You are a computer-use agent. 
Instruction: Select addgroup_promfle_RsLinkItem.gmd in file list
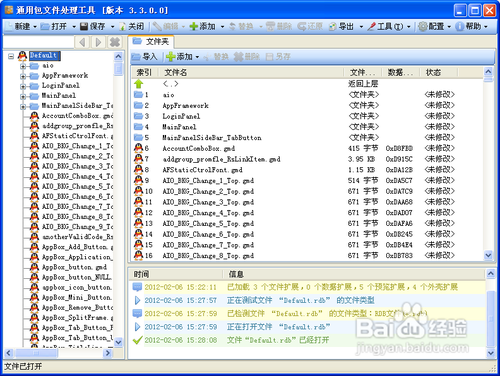pos(221,159)
